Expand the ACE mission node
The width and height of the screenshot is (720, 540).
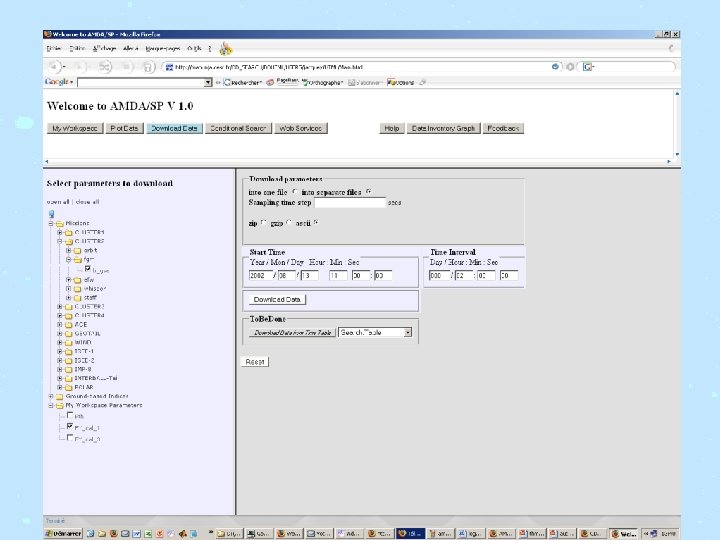[60, 325]
